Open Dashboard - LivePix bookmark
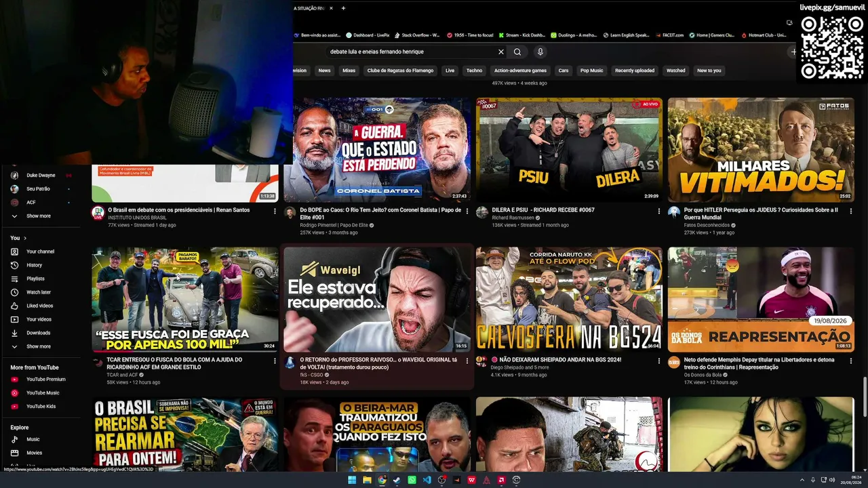This screenshot has height=488, width=868. coord(367,35)
